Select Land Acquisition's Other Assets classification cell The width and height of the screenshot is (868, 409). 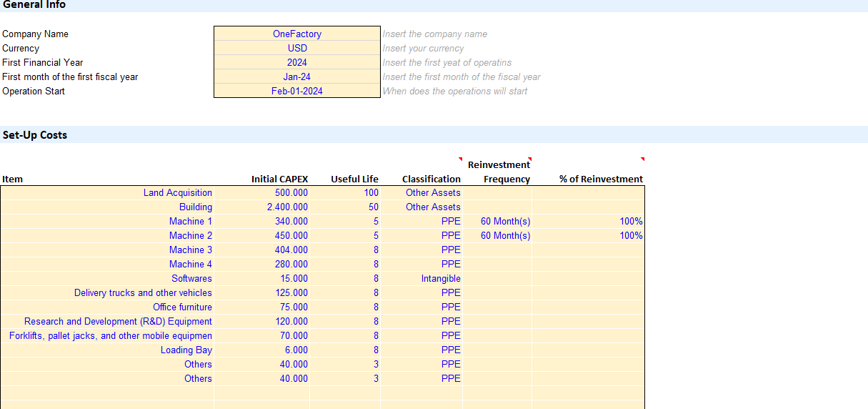421,192
